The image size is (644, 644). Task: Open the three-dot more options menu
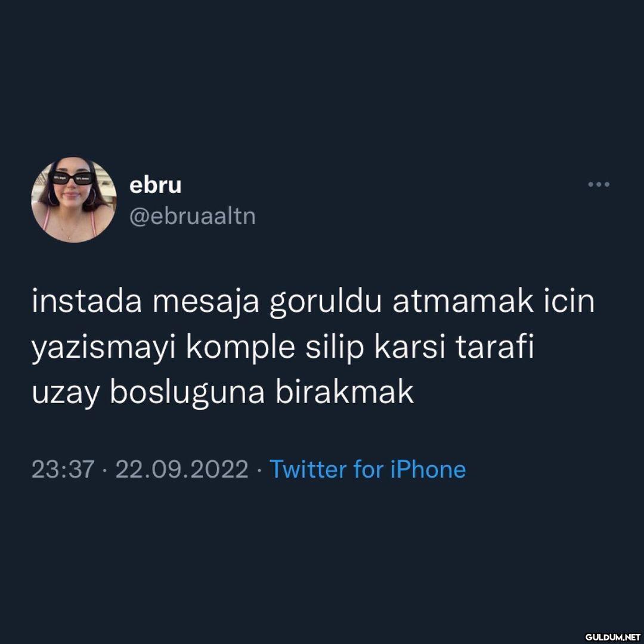pyautogui.click(x=599, y=184)
